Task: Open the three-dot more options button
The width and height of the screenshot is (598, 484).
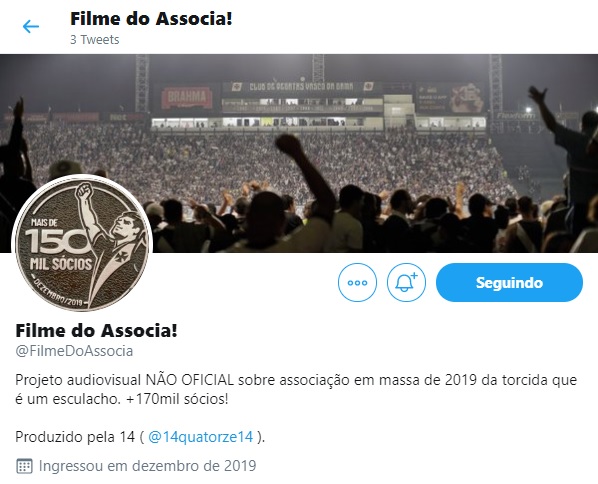Action: pyautogui.click(x=357, y=283)
